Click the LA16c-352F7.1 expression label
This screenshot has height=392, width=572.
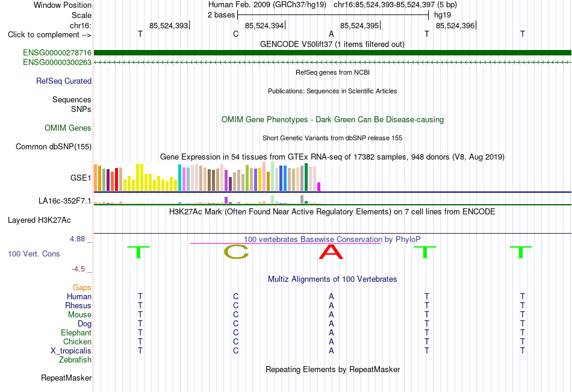tap(65, 201)
